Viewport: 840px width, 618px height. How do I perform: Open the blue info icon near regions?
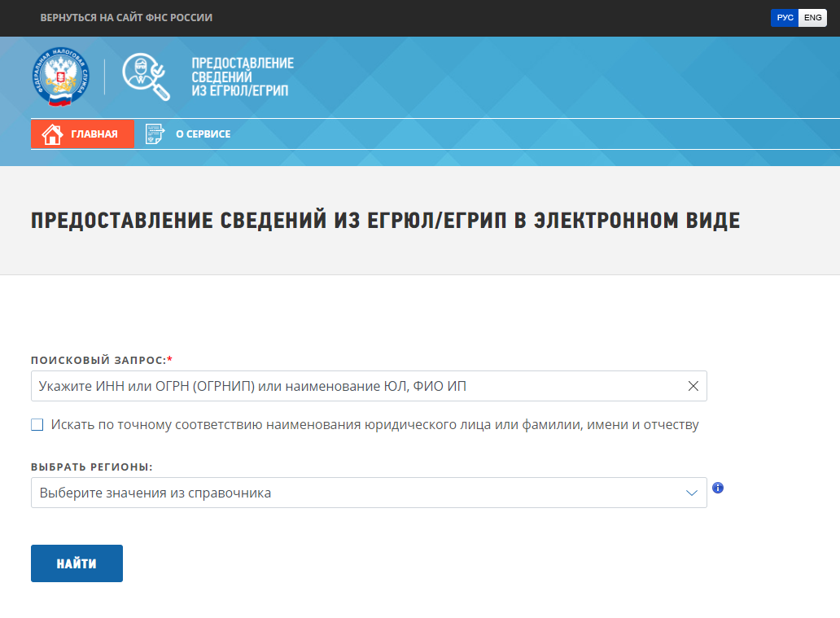click(x=717, y=487)
